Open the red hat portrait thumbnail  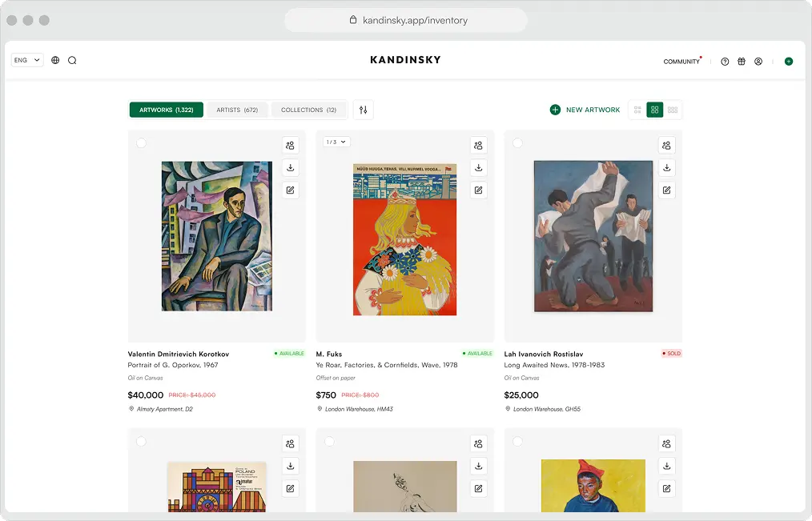coord(593,485)
